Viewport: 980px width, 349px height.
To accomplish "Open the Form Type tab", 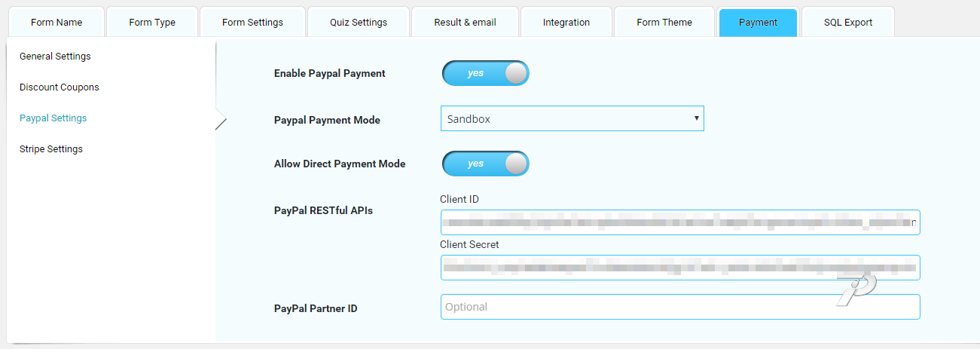I will coord(152,22).
